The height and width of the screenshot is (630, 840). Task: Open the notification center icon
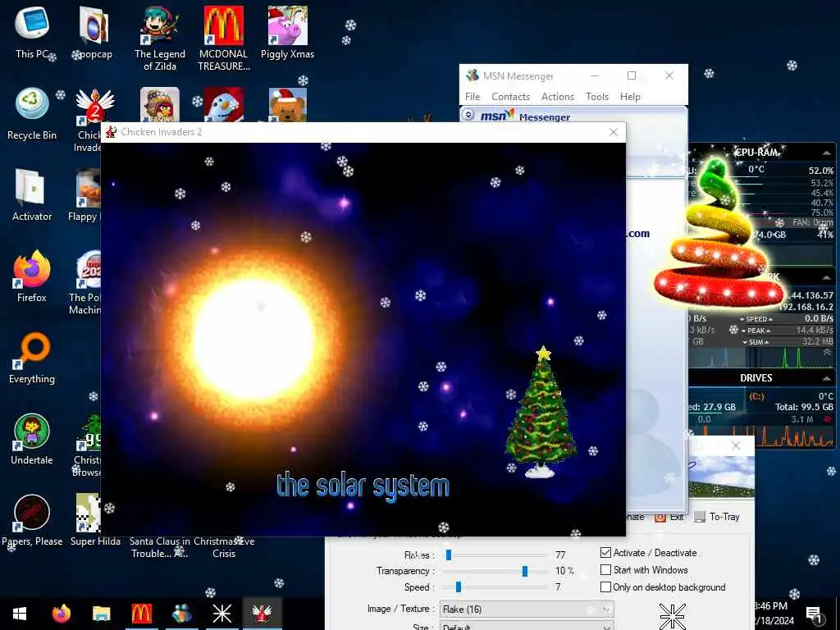point(814,614)
